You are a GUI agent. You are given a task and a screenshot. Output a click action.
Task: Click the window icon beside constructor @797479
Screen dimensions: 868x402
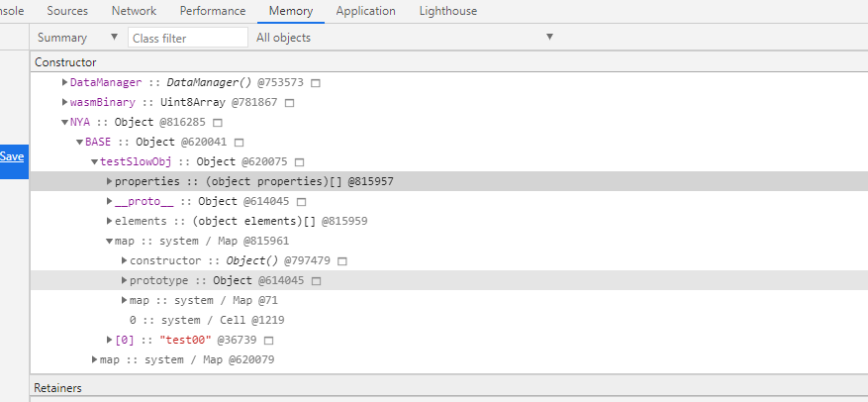[x=342, y=261]
